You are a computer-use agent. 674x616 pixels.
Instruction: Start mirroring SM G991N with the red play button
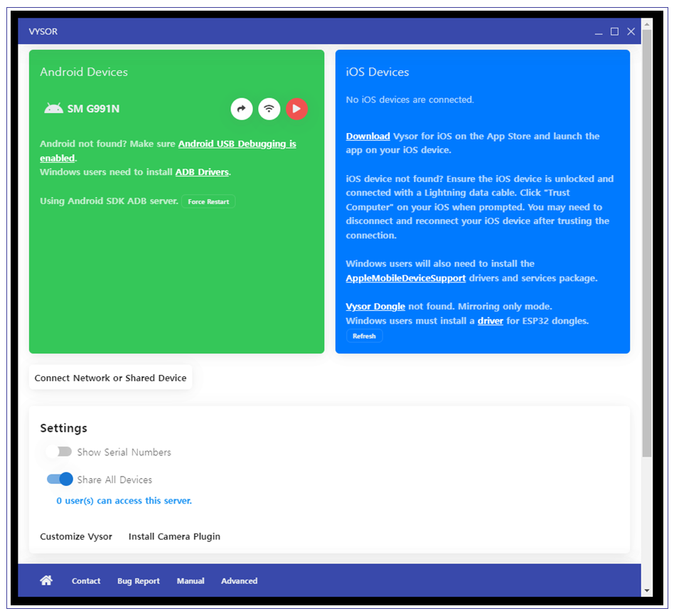[x=296, y=109]
